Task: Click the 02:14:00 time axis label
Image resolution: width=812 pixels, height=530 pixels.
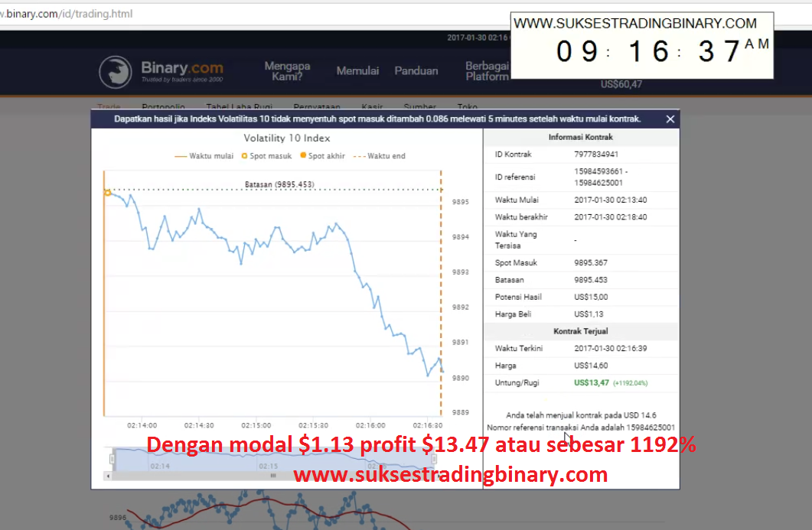Action: [142, 425]
